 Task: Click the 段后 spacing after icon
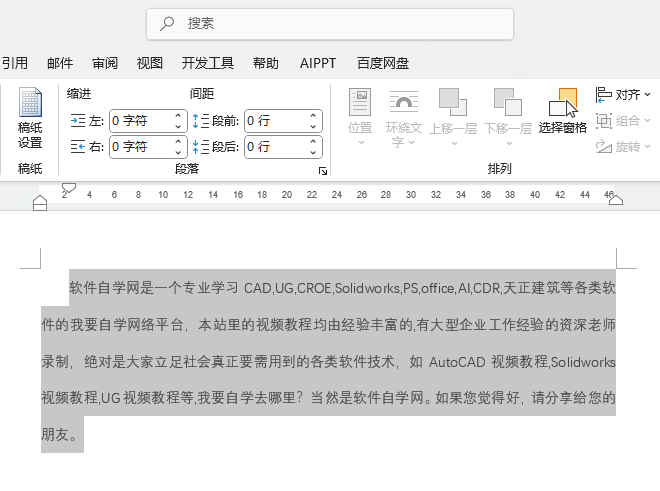[200, 147]
